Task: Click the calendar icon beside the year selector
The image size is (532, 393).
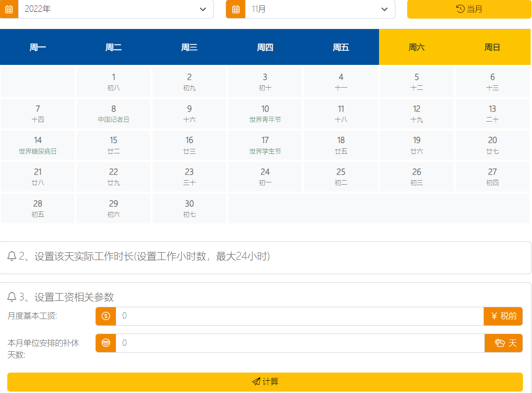Action: 9,9
